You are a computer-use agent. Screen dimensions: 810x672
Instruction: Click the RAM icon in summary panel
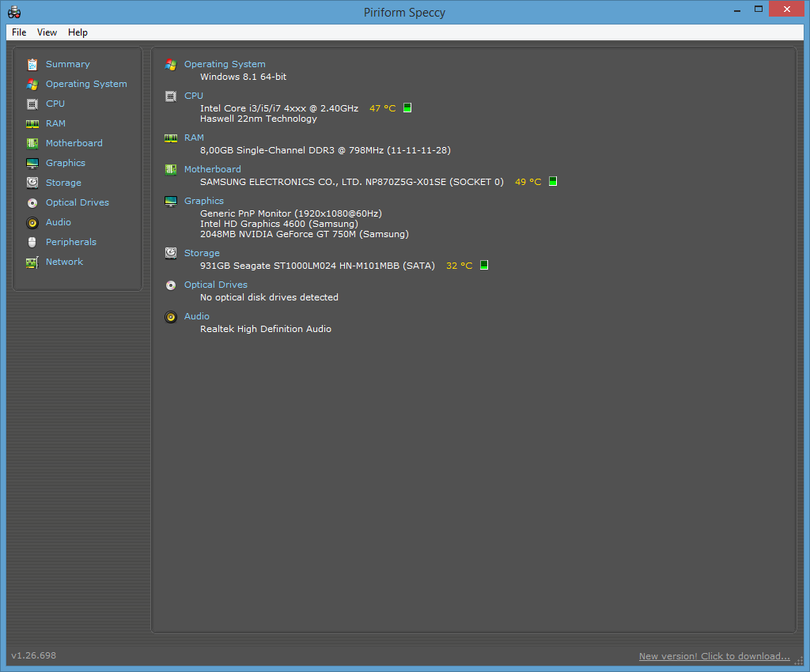pos(171,138)
